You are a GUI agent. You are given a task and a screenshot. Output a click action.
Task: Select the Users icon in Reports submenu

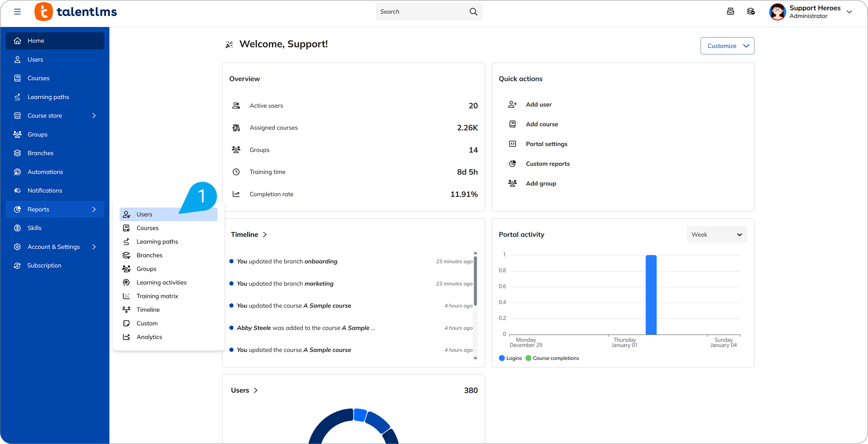point(127,214)
